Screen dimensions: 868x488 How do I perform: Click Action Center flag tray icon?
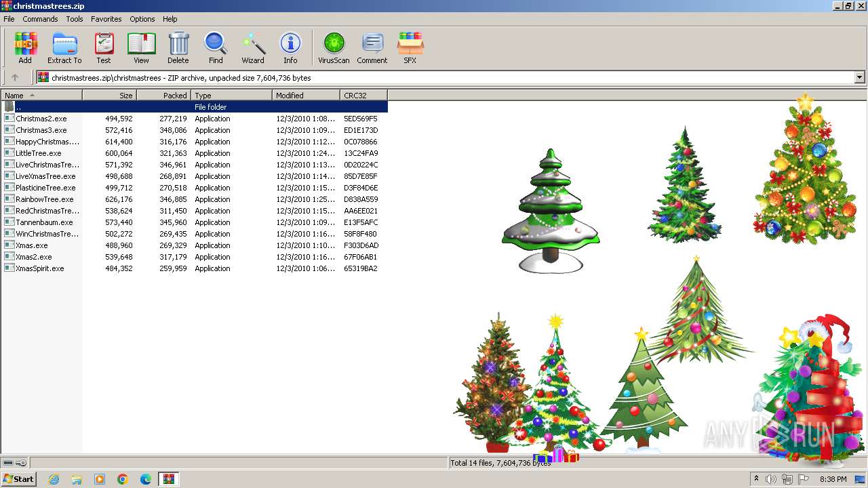coord(803,479)
